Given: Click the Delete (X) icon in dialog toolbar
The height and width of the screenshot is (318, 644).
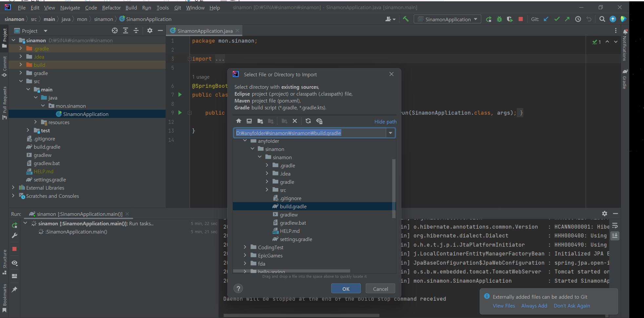Looking at the screenshot, I should (295, 121).
